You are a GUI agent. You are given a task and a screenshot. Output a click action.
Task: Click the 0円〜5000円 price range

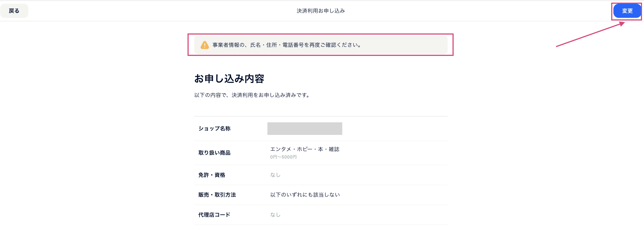point(283,157)
